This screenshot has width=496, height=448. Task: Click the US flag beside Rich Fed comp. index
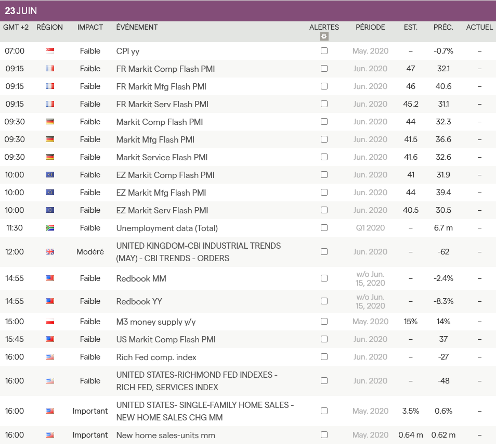click(x=50, y=357)
